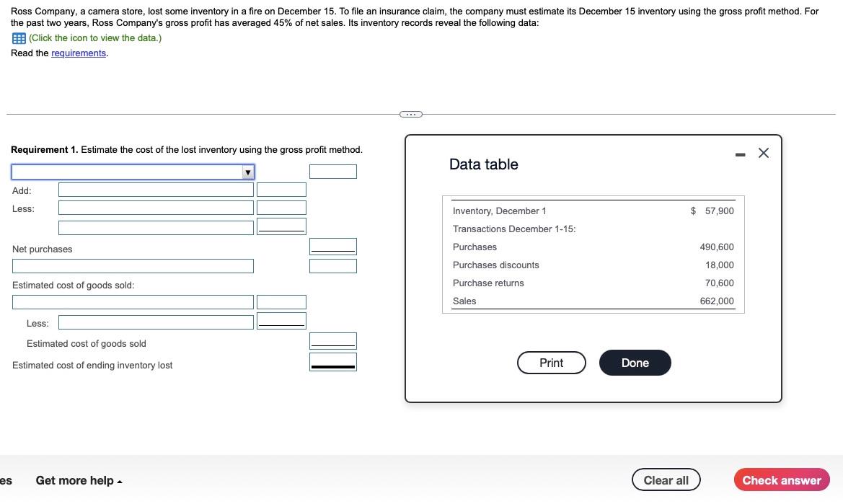
Task: Open the requirements link
Action: coord(79,53)
